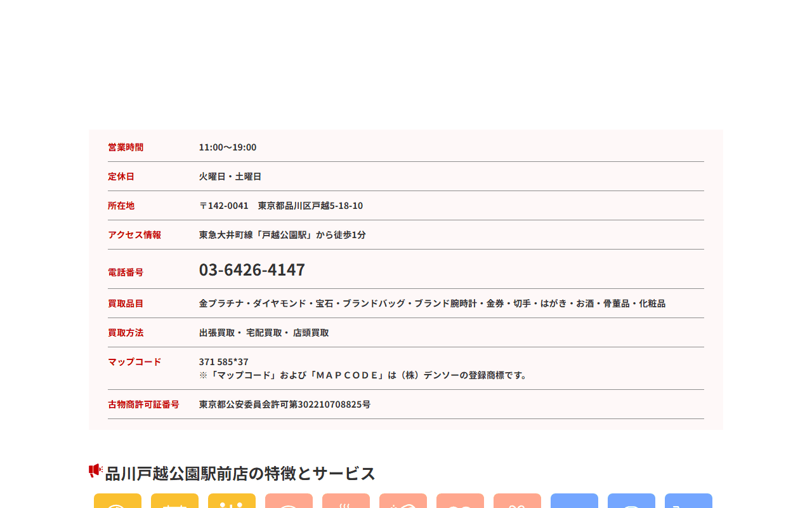Select the 電話番号 label

coord(126,272)
